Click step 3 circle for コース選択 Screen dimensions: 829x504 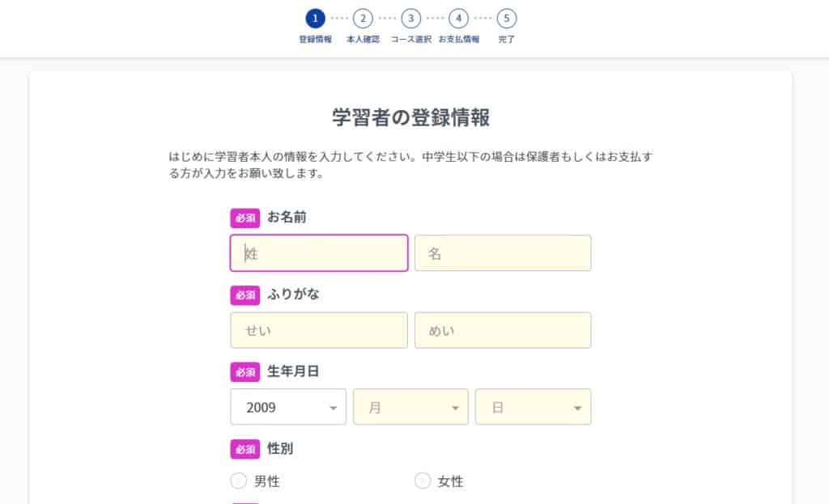click(x=410, y=18)
